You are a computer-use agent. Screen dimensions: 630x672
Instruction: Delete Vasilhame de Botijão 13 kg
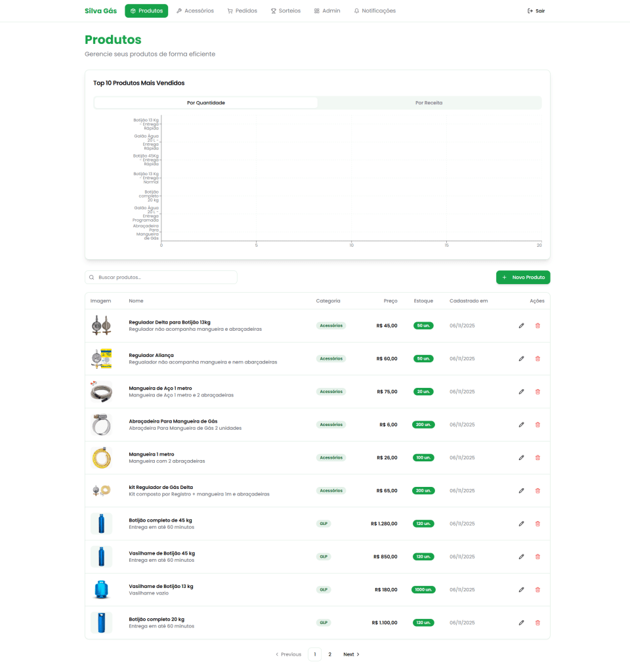(537, 589)
